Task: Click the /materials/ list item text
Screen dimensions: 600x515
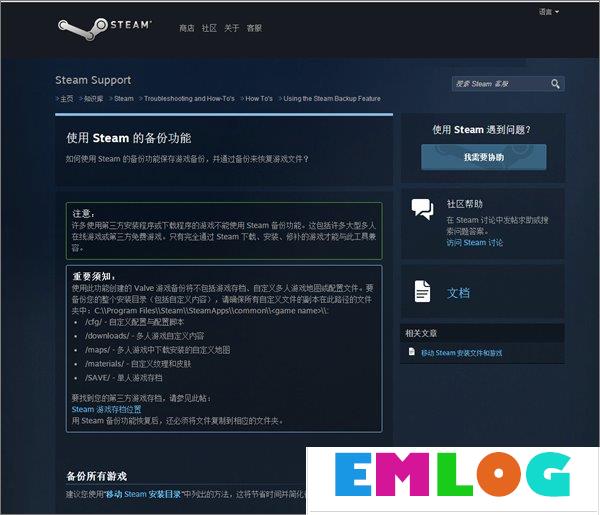Action: (138, 364)
